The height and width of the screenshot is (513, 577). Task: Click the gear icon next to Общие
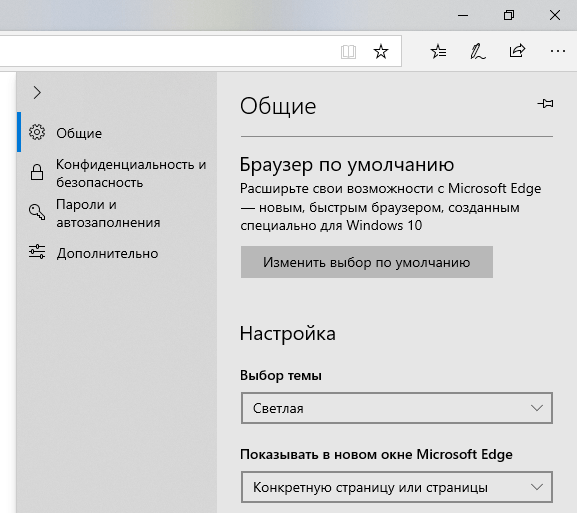pyautogui.click(x=37, y=132)
